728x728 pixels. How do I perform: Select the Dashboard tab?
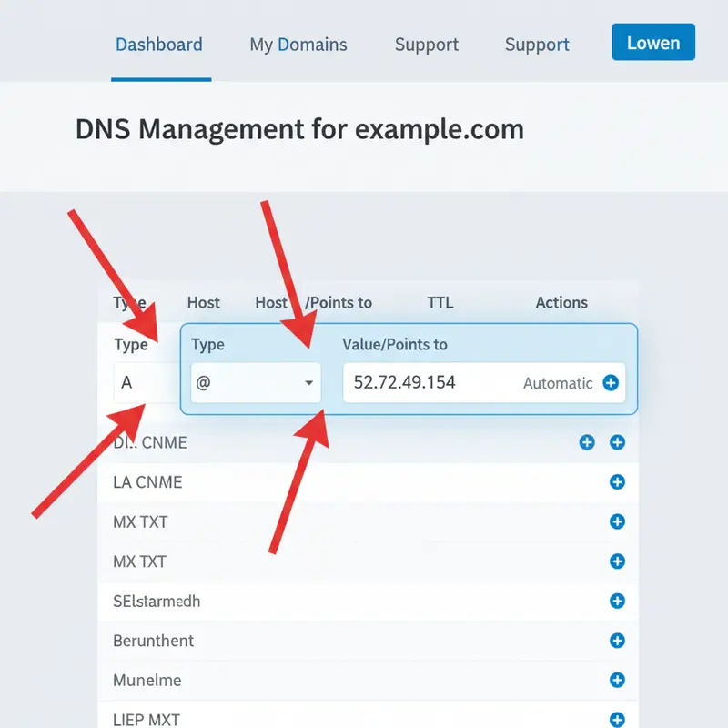(159, 44)
